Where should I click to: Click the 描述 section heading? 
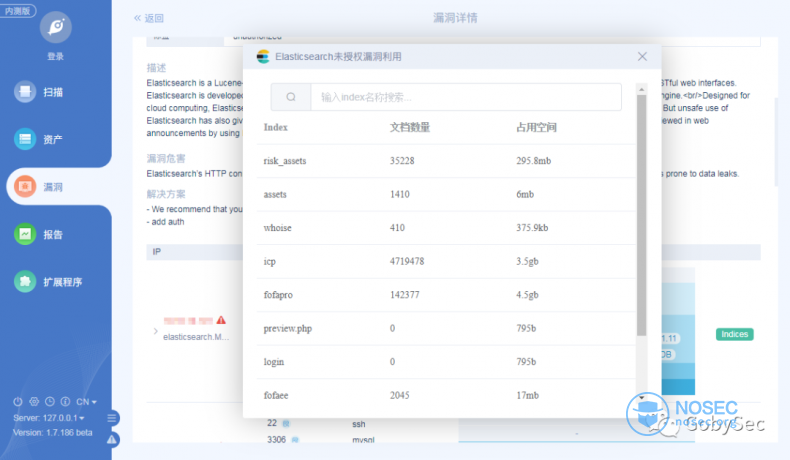(x=156, y=68)
